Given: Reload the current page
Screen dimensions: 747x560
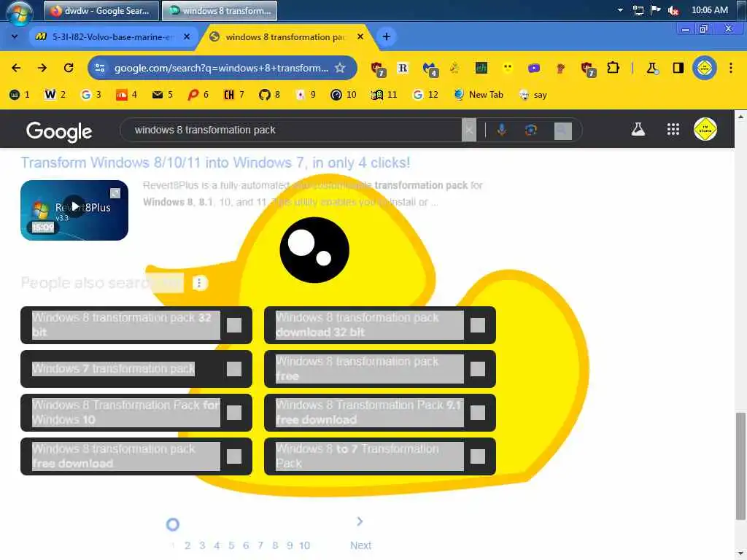Looking at the screenshot, I should click(69, 68).
